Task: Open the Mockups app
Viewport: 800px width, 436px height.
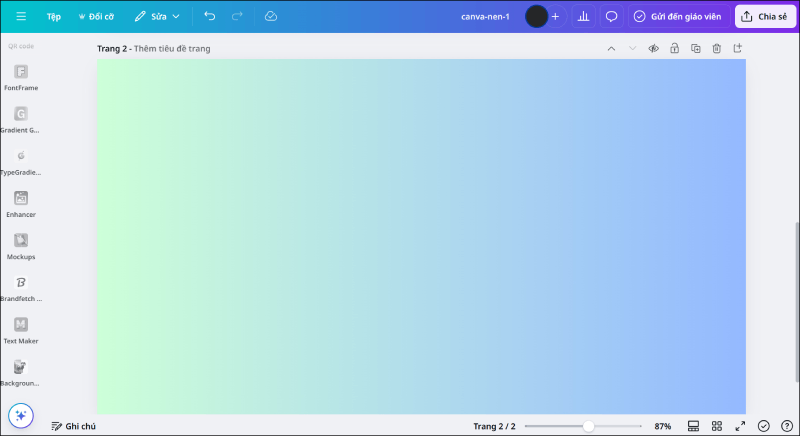Action: point(21,247)
